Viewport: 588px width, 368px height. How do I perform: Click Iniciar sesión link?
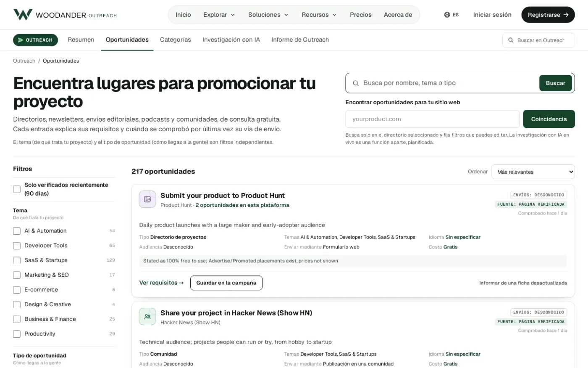click(x=492, y=15)
